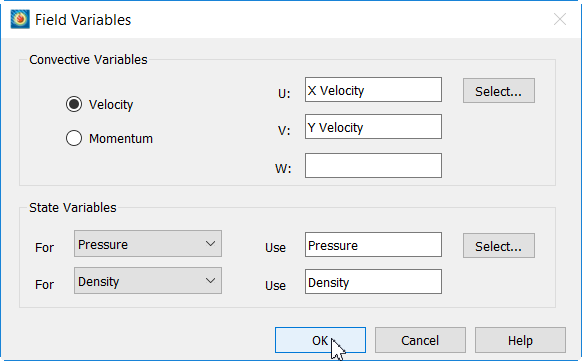
Task: Click the chevron arrow on Density combo box
Action: click(x=210, y=281)
